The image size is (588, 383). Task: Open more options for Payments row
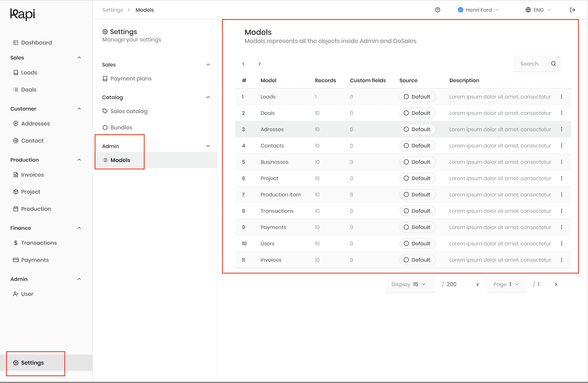[561, 227]
